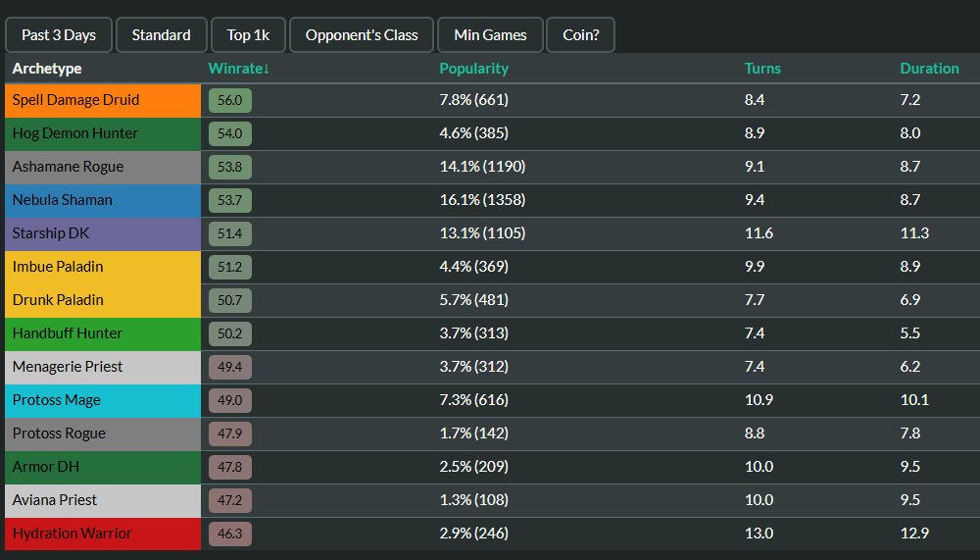Click Handbuff Hunter duration value 5.5

910,333
